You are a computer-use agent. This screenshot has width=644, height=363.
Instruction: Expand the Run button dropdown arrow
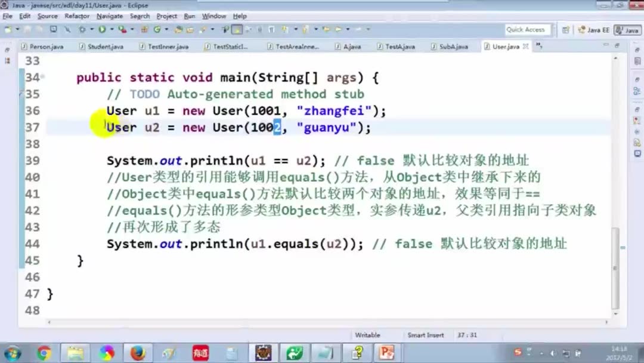pyautogui.click(x=112, y=29)
